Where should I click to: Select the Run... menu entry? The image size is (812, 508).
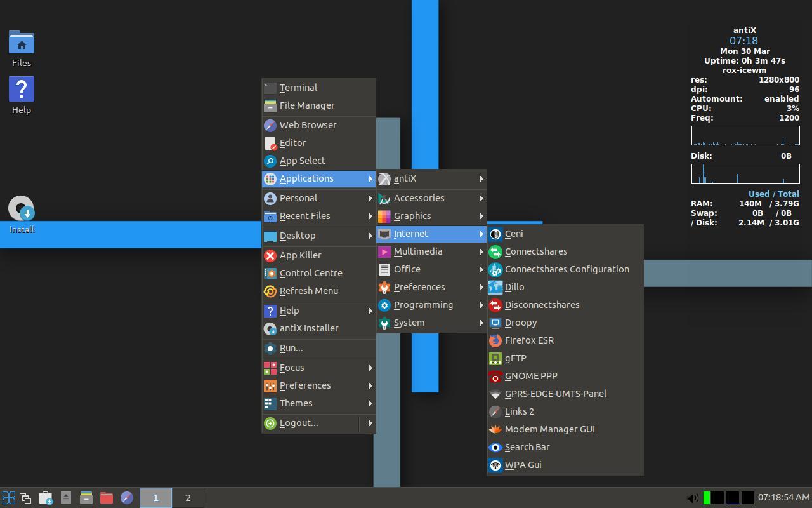(319, 348)
